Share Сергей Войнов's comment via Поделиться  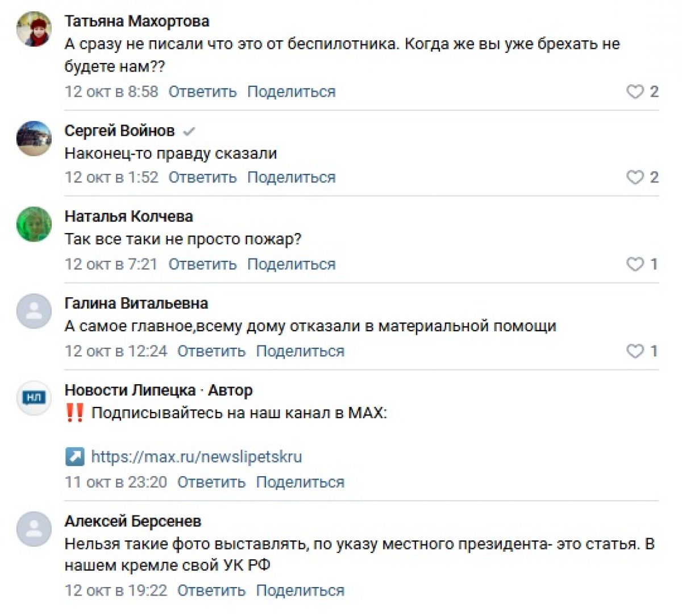[x=291, y=177]
